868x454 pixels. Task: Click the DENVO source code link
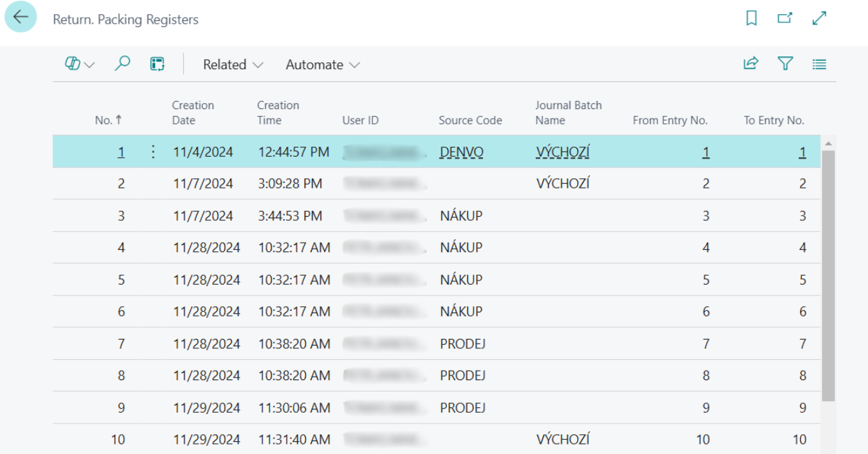pos(461,152)
